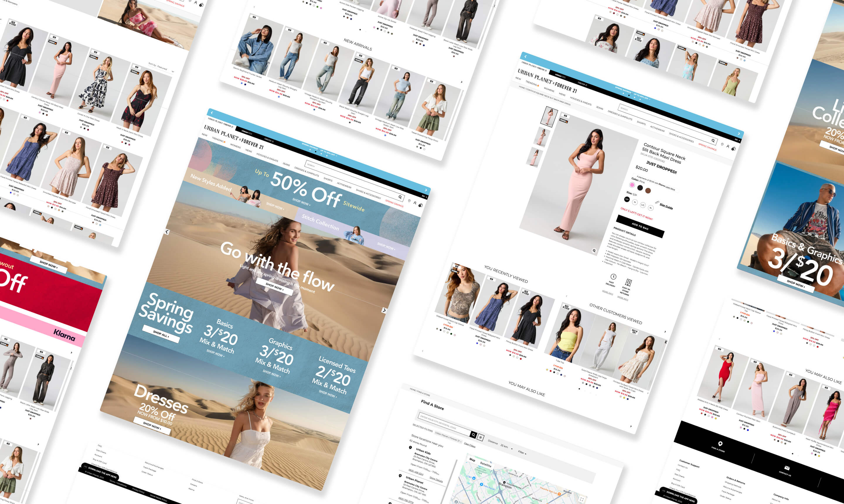Screen dimensions: 844x504
Task: Open the MENS menu on the homepage
Action: pos(249,151)
